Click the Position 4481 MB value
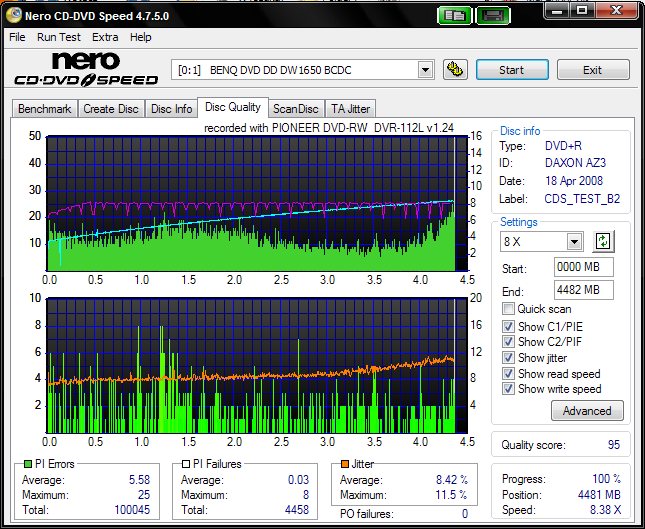Screen dimensions: 645x529 coord(599,495)
